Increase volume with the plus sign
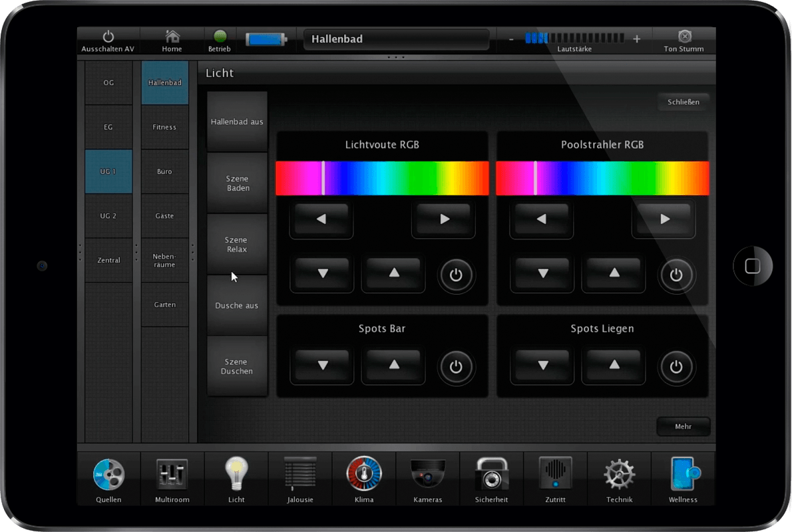The width and height of the screenshot is (794, 532). (636, 39)
